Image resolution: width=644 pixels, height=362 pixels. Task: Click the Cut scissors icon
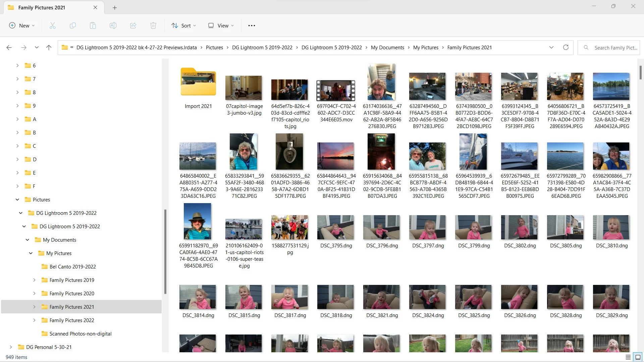[x=53, y=25]
